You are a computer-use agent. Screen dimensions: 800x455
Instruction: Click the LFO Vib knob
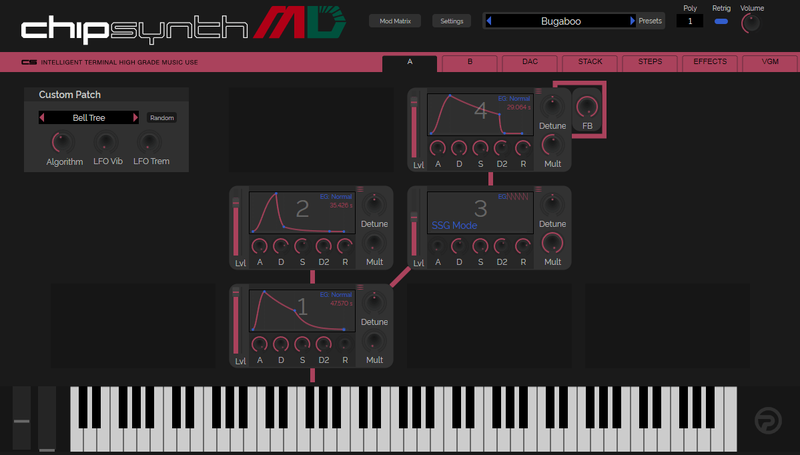click(107, 143)
